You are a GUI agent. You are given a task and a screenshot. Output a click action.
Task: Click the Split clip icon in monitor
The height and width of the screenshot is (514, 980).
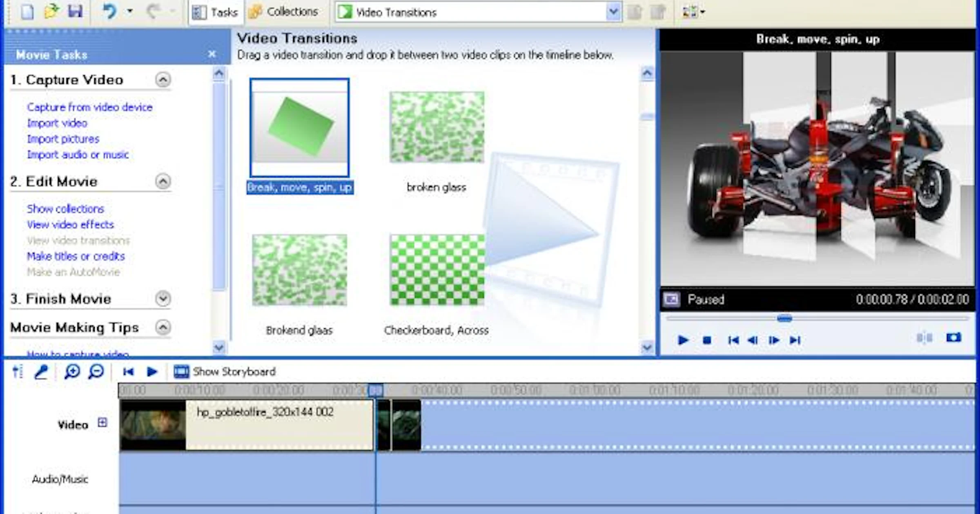924,338
